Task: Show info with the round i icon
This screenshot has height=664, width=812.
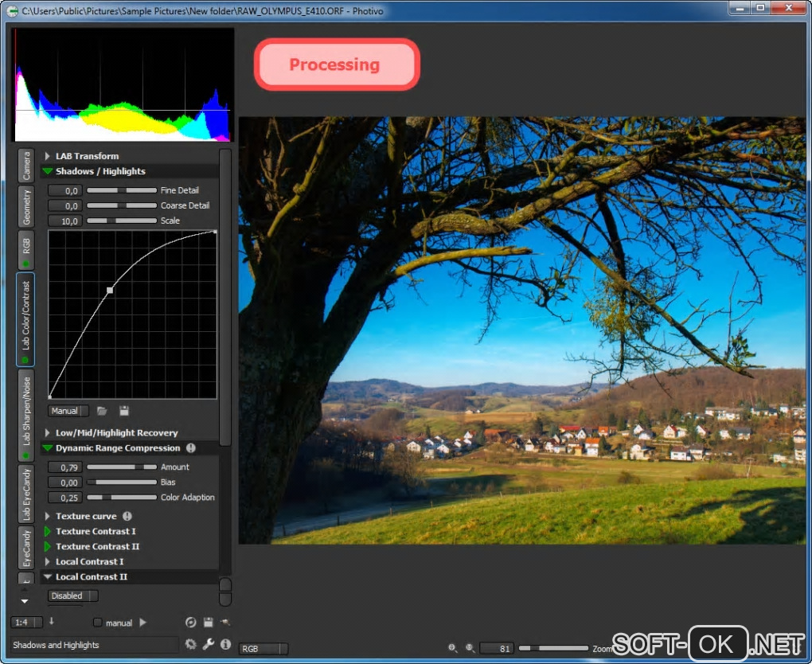Action: pyautogui.click(x=225, y=644)
